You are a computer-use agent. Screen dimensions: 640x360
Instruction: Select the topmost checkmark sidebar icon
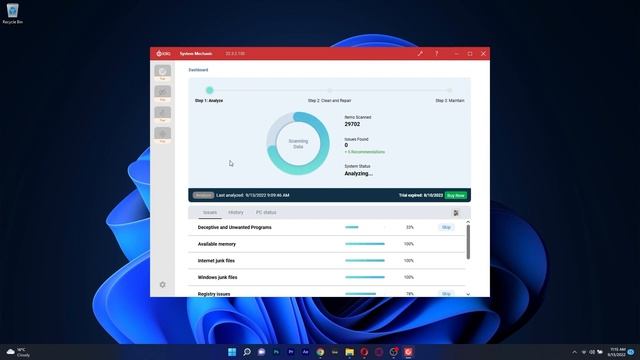[162, 72]
